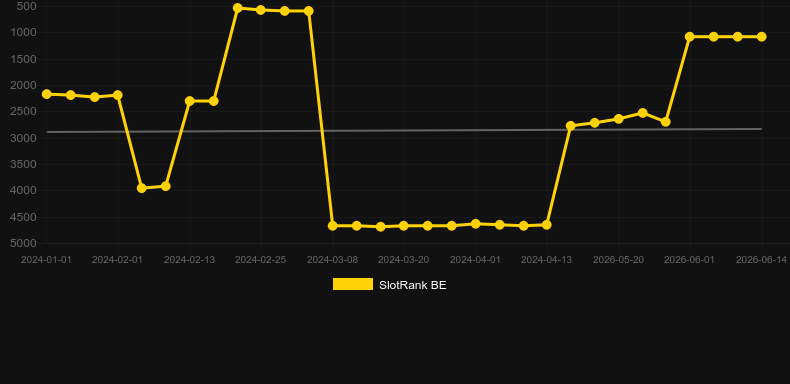Select the data point above 2026-05-20
This screenshot has height=384, width=790.
click(619, 119)
